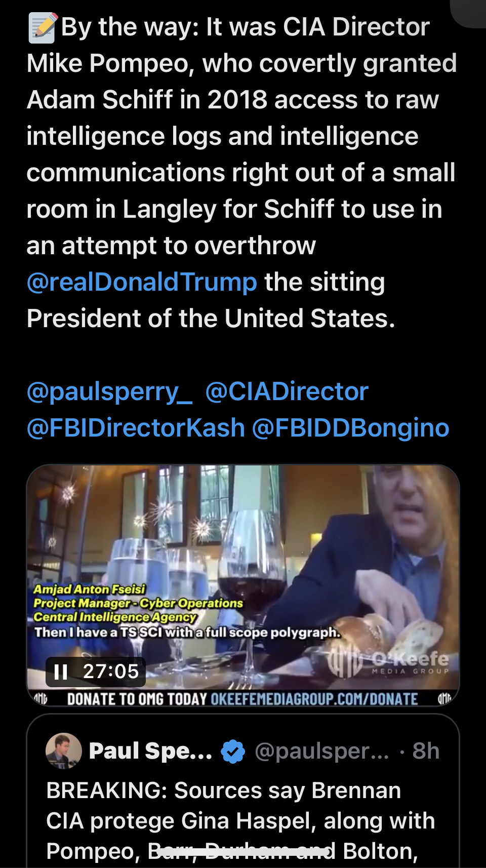Open the @realDonaldTrump mention
486x868 pixels.
(x=142, y=282)
